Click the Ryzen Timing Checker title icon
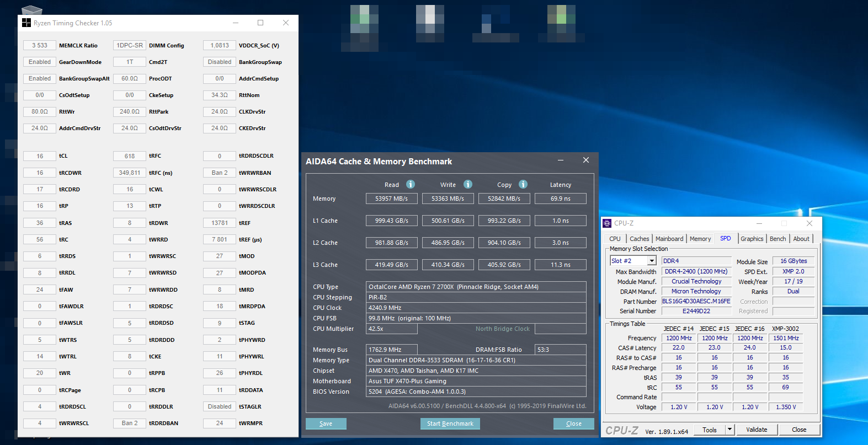Image resolution: width=868 pixels, height=445 pixels. 26,23
